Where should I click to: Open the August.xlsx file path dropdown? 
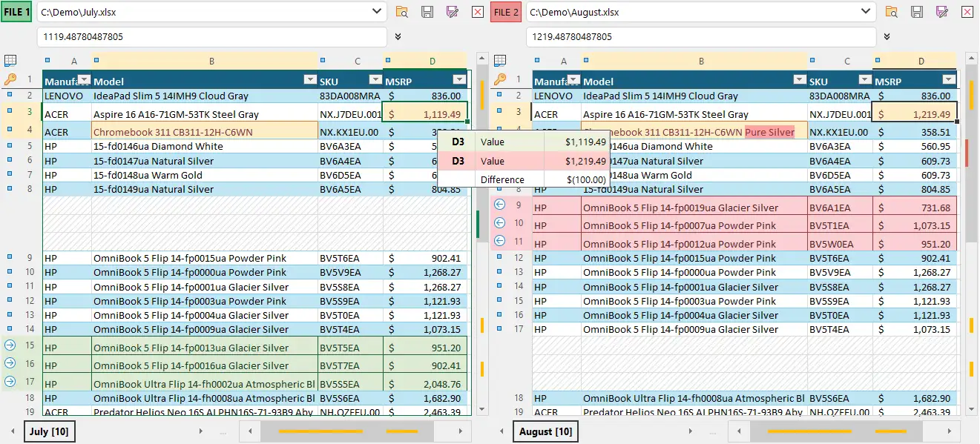click(x=865, y=12)
